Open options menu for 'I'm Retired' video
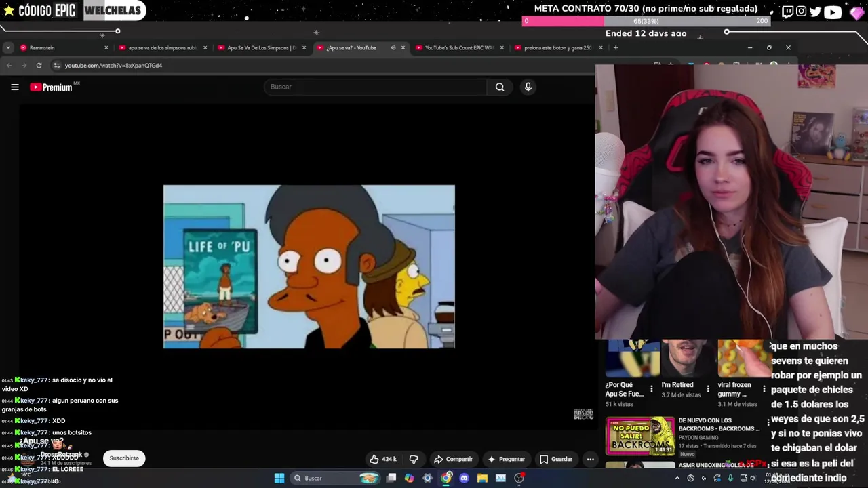 708,389
